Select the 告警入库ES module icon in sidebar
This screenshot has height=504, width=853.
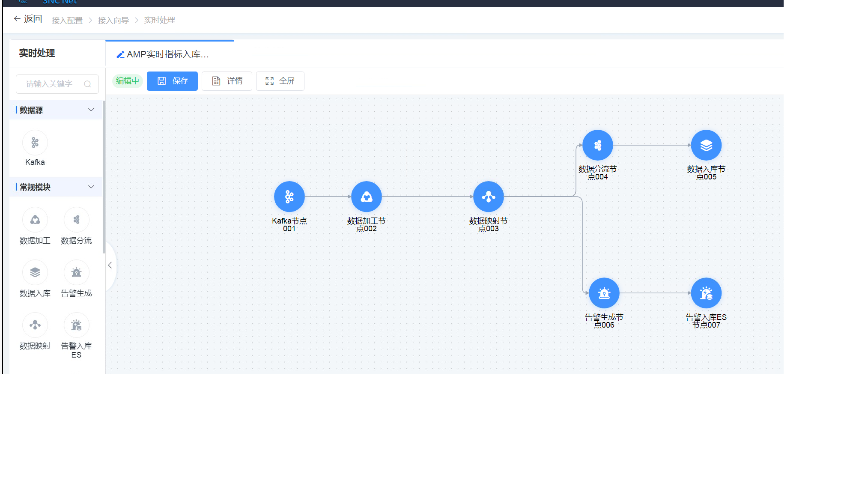(x=76, y=325)
